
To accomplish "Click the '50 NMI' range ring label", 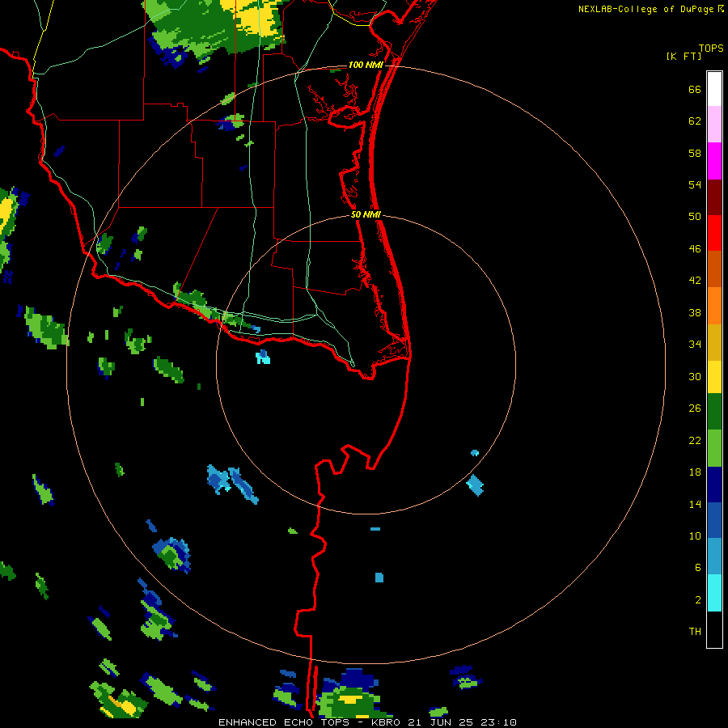I will pos(366,214).
